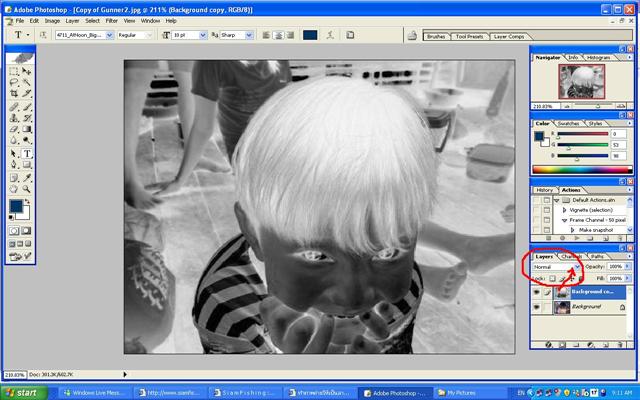Select the Hand tool
640x400 pixels.
pyautogui.click(x=14, y=189)
